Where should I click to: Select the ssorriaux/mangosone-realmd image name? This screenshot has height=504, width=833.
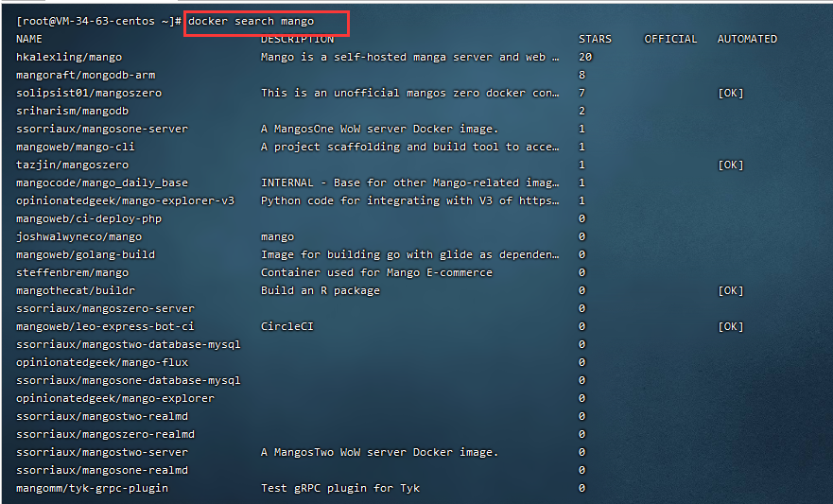coord(102,471)
